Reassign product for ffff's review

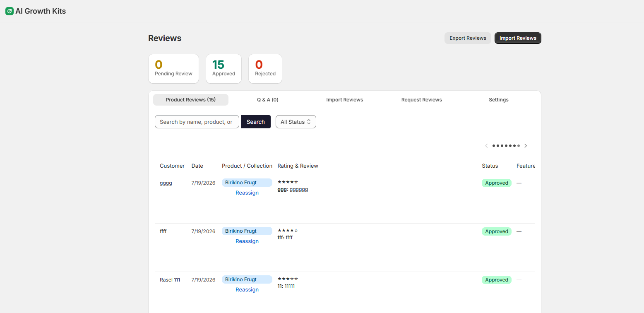pos(247,241)
